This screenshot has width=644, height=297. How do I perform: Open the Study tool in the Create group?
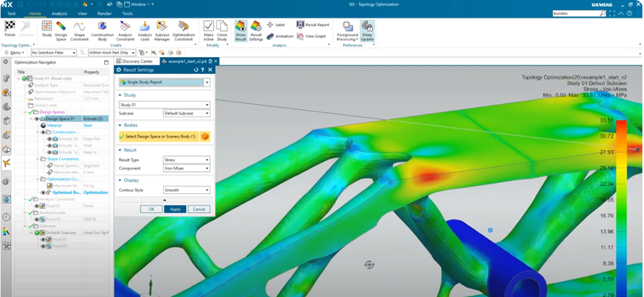[x=47, y=30]
